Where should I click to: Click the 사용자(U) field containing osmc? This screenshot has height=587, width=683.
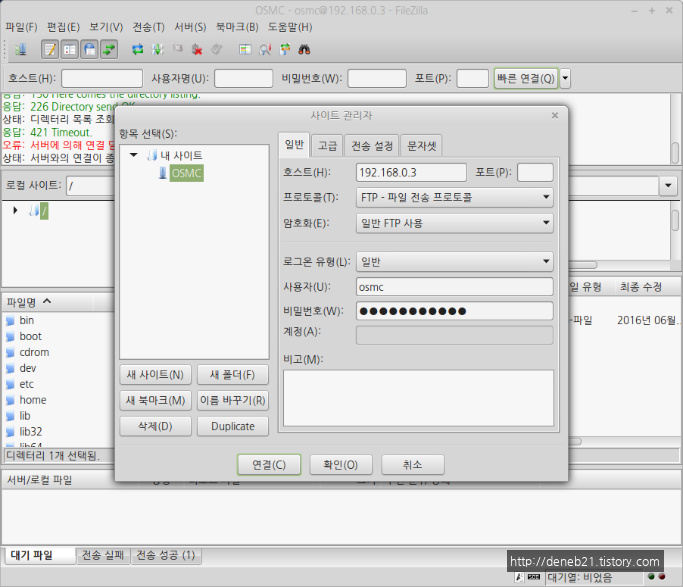[454, 286]
